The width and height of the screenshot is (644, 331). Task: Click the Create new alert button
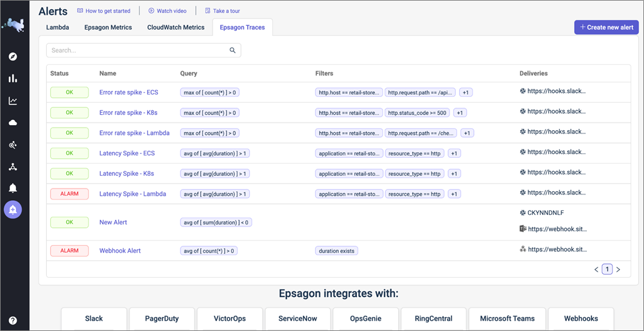[606, 27]
